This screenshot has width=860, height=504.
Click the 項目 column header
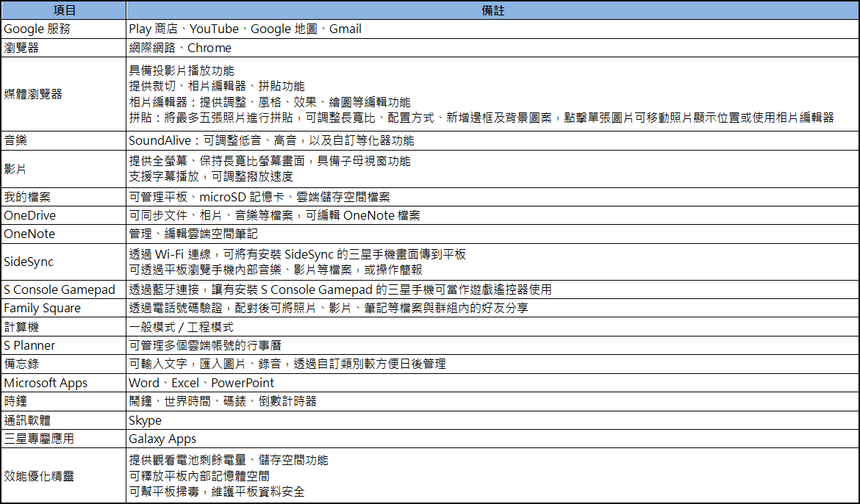click(x=64, y=10)
